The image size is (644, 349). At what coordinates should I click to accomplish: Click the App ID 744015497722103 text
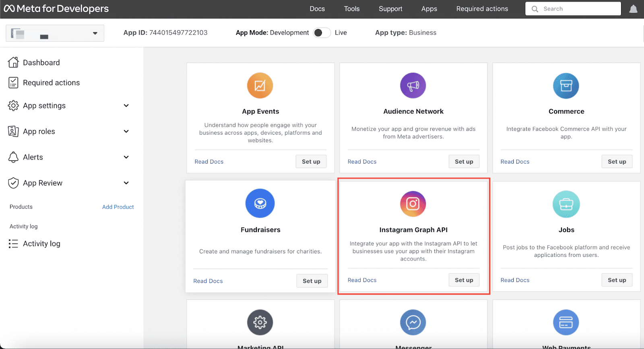tap(165, 33)
